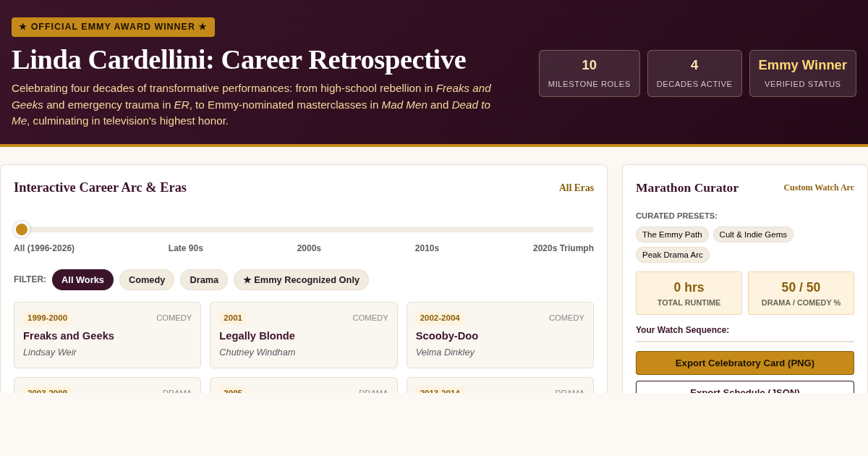
Task: Select the All Works filter
Action: click(82, 279)
